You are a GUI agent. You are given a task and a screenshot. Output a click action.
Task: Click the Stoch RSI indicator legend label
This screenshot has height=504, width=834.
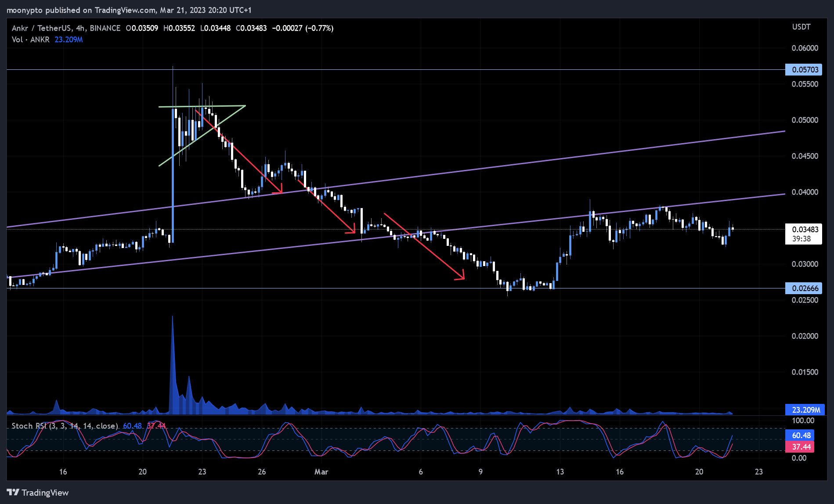point(65,426)
